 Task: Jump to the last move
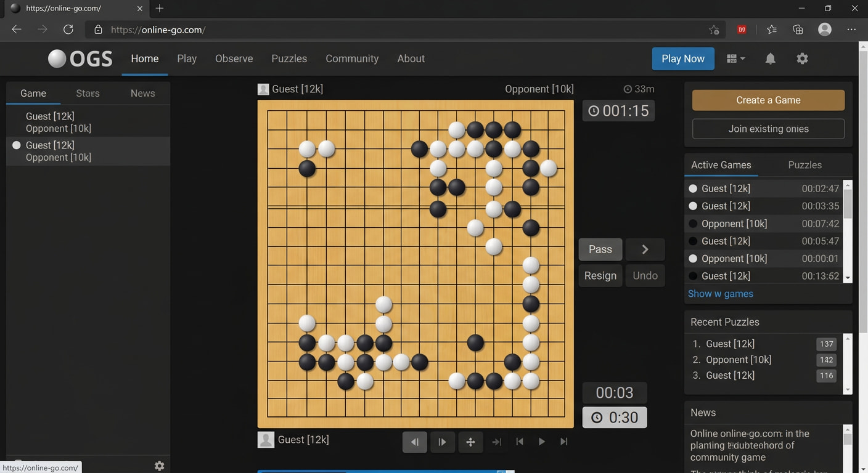pos(563,442)
